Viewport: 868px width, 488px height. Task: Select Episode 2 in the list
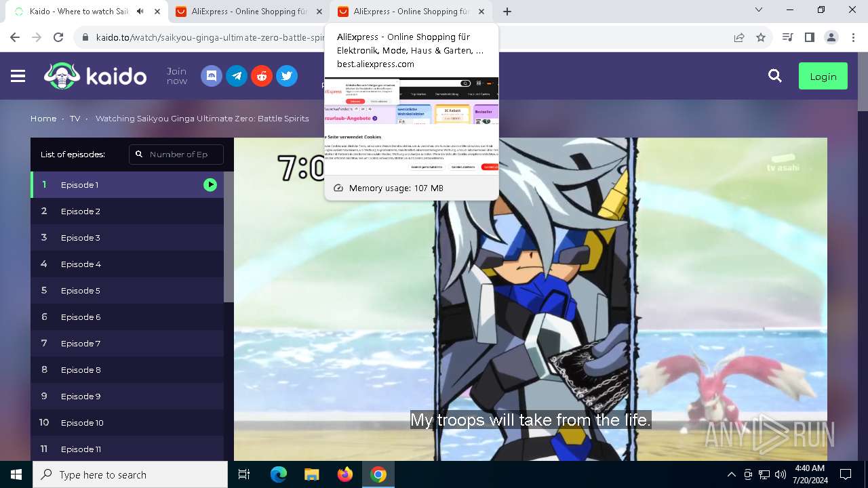pyautogui.click(x=127, y=211)
